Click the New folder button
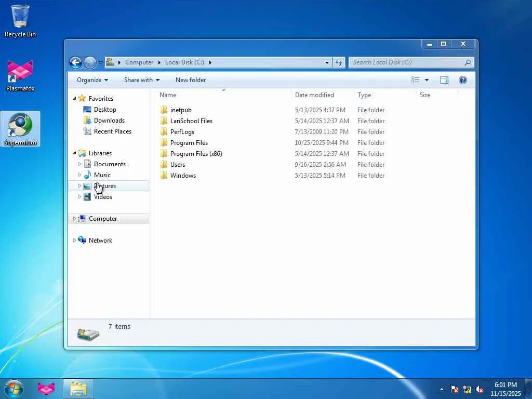This screenshot has height=399, width=532. point(190,80)
